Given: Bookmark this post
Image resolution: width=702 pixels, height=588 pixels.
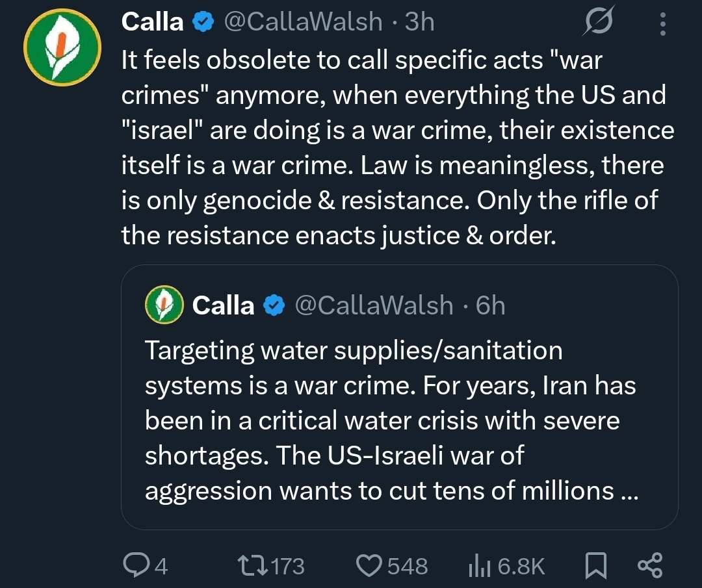Looking at the screenshot, I should [x=595, y=565].
